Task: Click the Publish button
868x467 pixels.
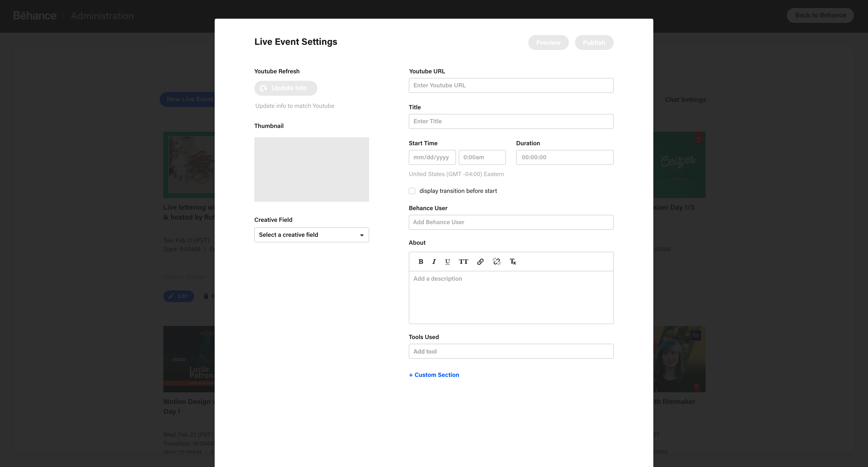Action: click(x=594, y=42)
